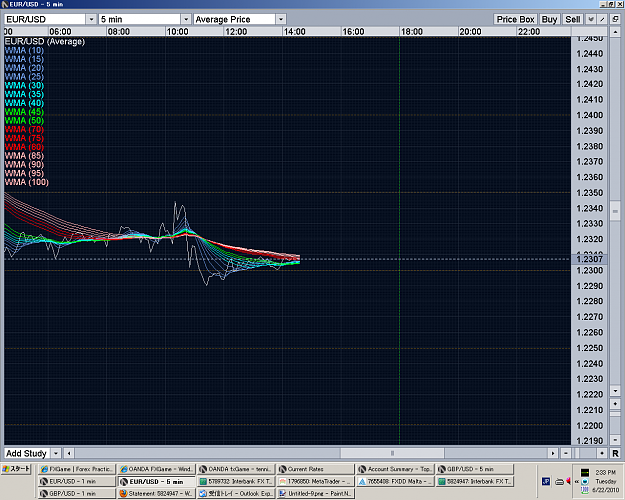Click the detach chart window icon

[615, 19]
